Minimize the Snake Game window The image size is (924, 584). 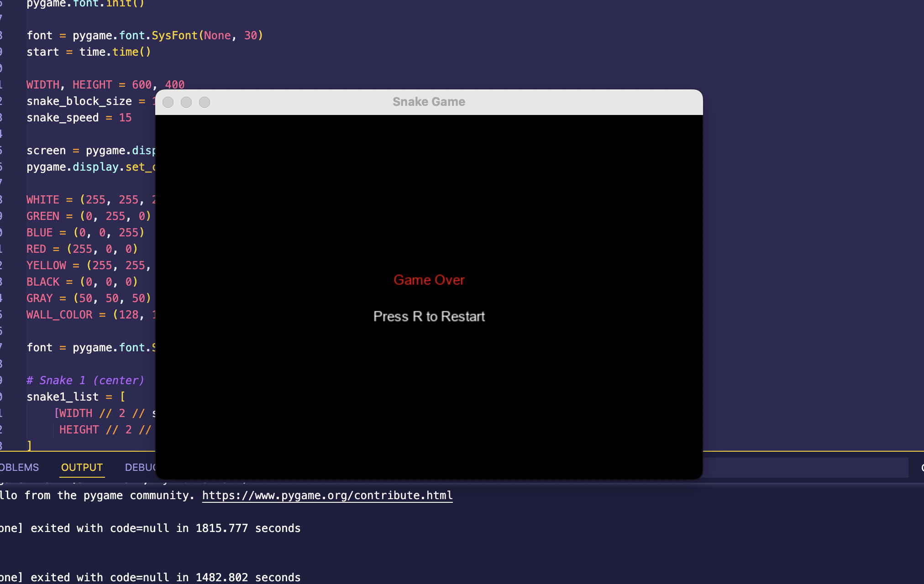click(x=186, y=102)
